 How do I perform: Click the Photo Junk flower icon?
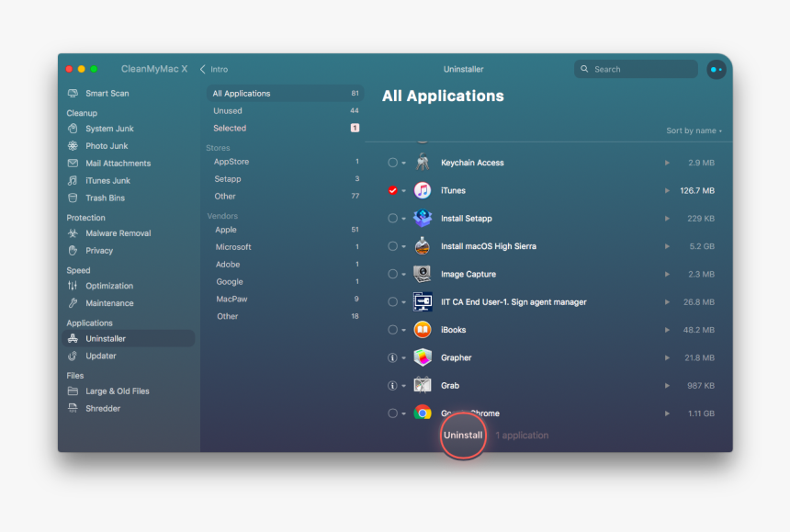click(x=73, y=145)
